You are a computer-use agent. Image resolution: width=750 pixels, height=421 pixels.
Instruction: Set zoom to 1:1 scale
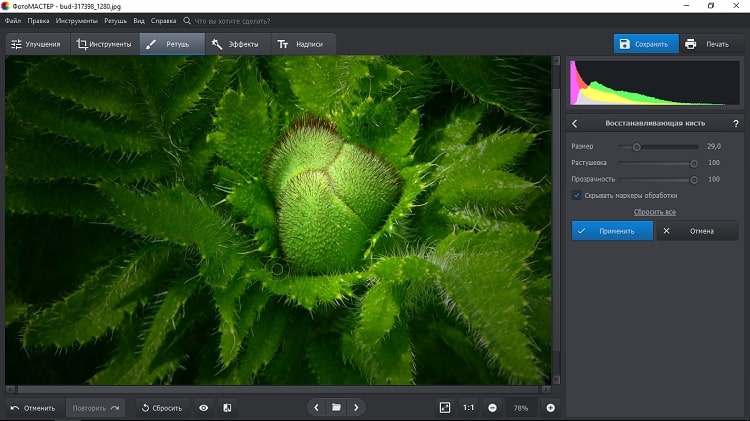click(x=469, y=408)
